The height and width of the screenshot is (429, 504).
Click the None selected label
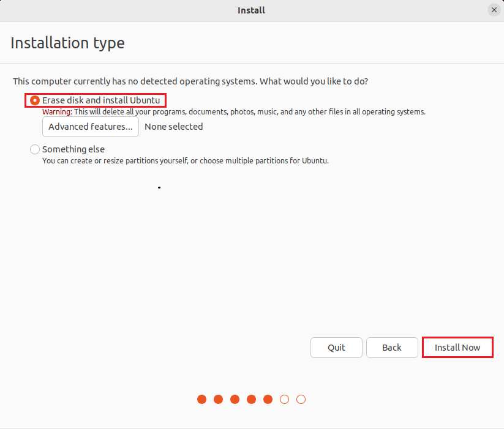174,127
